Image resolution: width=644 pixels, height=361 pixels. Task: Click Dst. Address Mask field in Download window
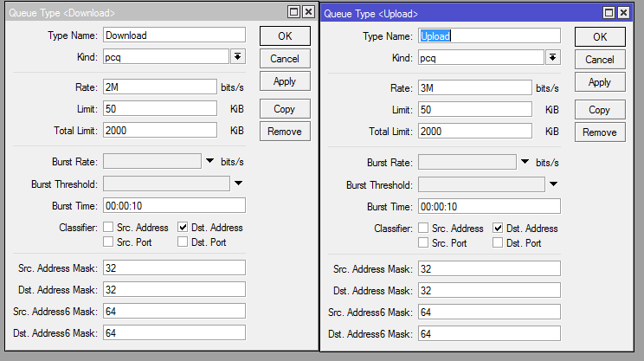coord(174,289)
